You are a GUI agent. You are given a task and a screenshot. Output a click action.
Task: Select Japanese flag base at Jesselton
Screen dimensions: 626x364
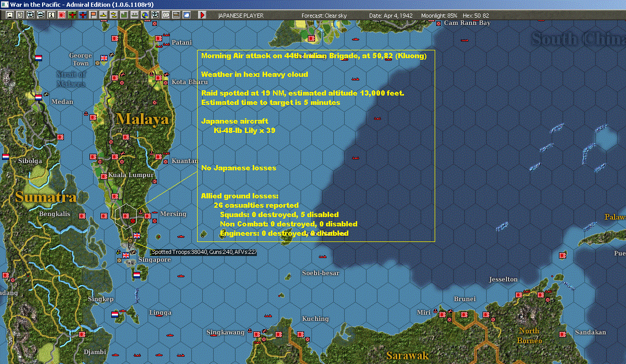tap(518, 294)
